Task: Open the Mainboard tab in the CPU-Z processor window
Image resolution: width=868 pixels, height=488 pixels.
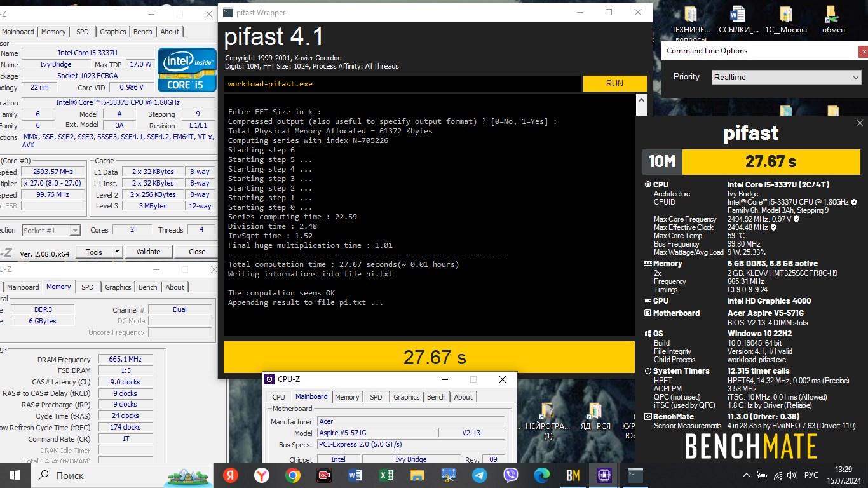Action: tap(18, 32)
